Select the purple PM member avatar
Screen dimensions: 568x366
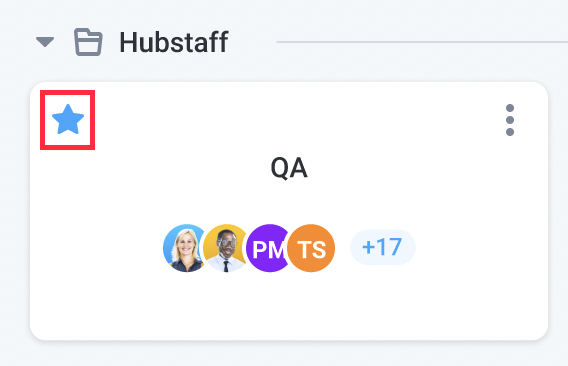[269, 248]
